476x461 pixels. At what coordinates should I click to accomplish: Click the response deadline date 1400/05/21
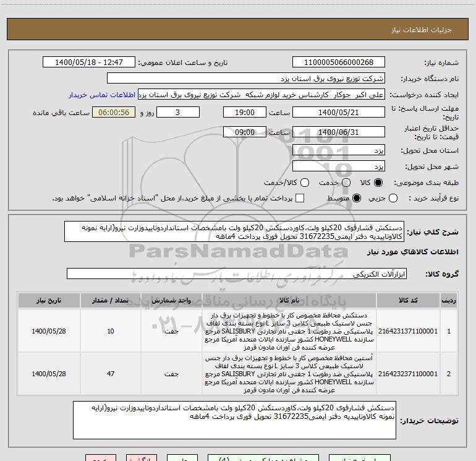(x=339, y=113)
